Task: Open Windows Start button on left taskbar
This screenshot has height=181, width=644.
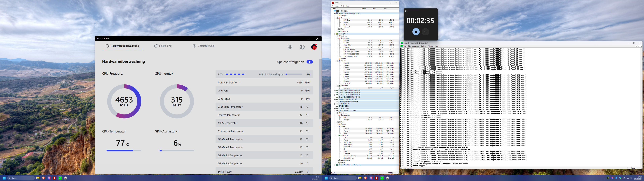Action: 4,178
